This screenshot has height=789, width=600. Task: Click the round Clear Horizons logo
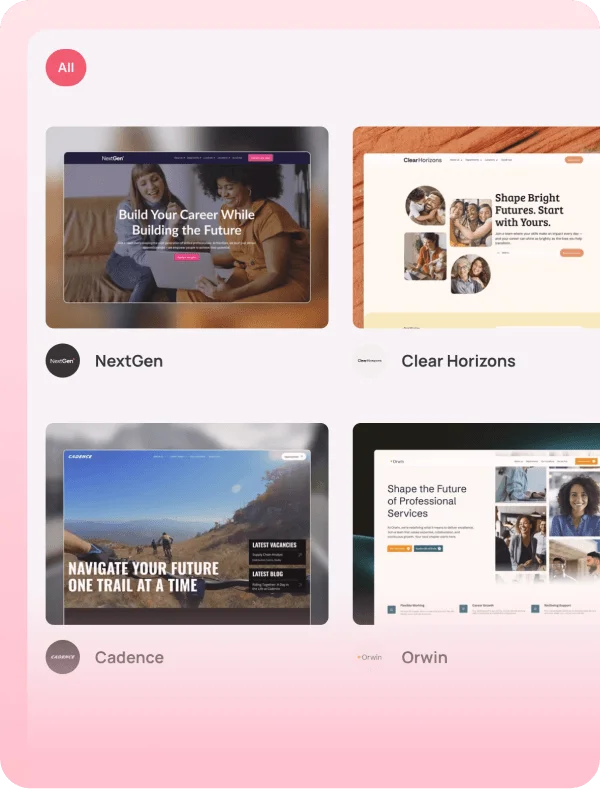(370, 360)
